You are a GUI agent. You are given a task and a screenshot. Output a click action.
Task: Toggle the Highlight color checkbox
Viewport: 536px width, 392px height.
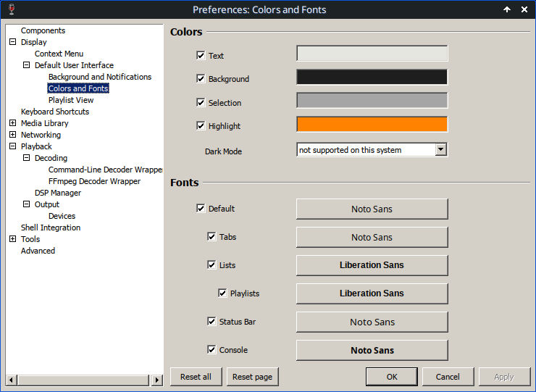pos(201,125)
